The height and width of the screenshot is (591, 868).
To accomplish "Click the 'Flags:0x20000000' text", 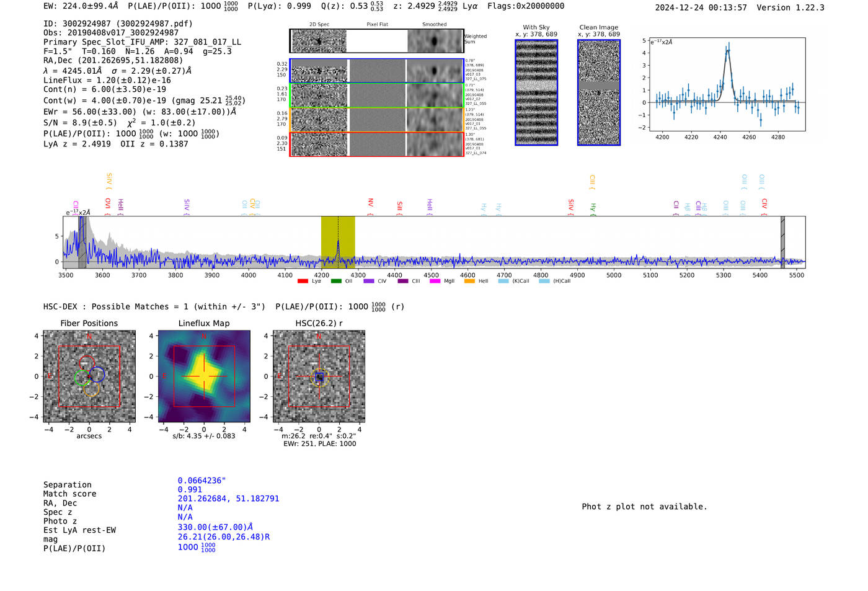I will click(x=526, y=6).
